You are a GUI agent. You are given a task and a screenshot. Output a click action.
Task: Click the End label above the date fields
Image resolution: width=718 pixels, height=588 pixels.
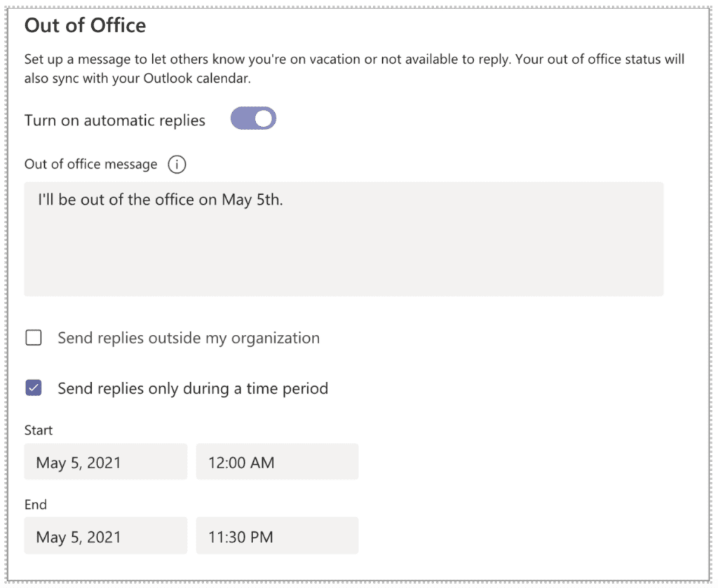36,504
